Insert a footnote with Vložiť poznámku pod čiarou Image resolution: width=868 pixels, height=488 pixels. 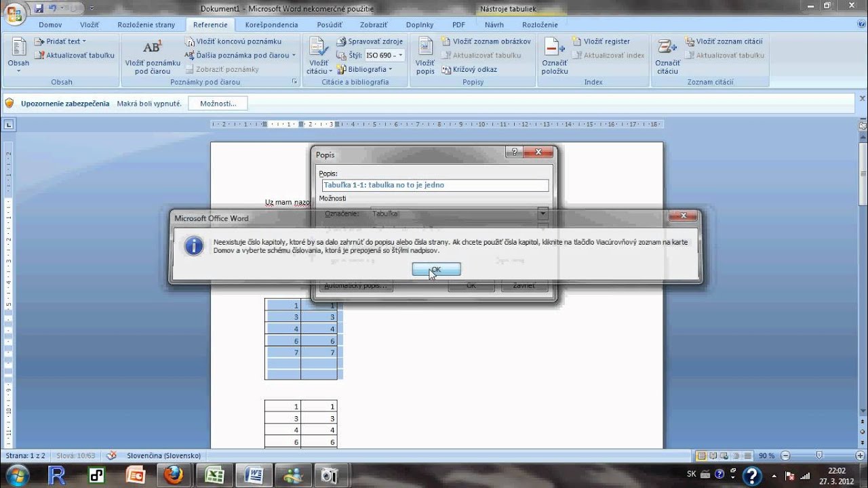pyautogui.click(x=153, y=56)
